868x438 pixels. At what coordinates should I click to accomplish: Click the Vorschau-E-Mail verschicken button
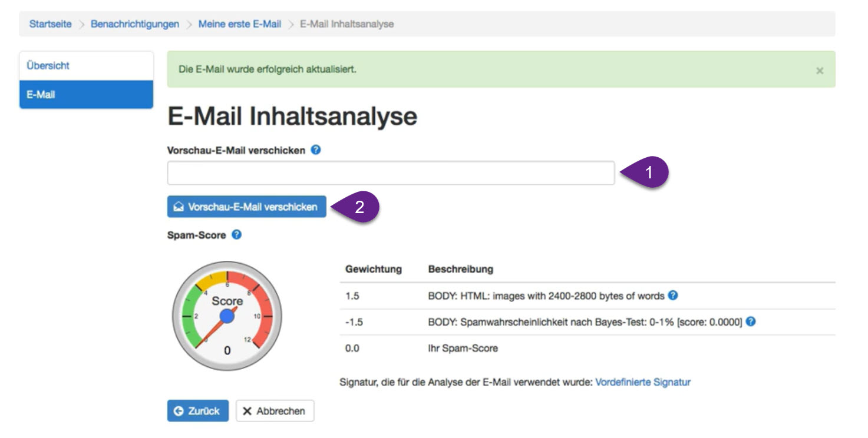tap(246, 207)
